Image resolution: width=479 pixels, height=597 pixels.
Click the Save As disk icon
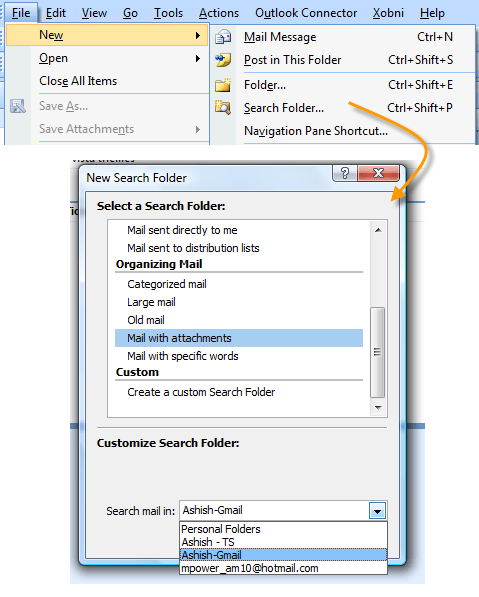pos(18,106)
